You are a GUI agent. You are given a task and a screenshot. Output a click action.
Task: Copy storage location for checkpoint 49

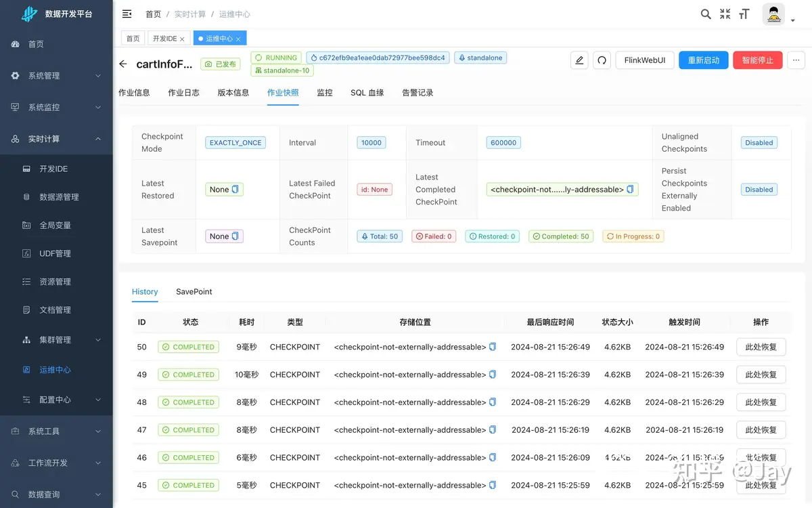493,375
